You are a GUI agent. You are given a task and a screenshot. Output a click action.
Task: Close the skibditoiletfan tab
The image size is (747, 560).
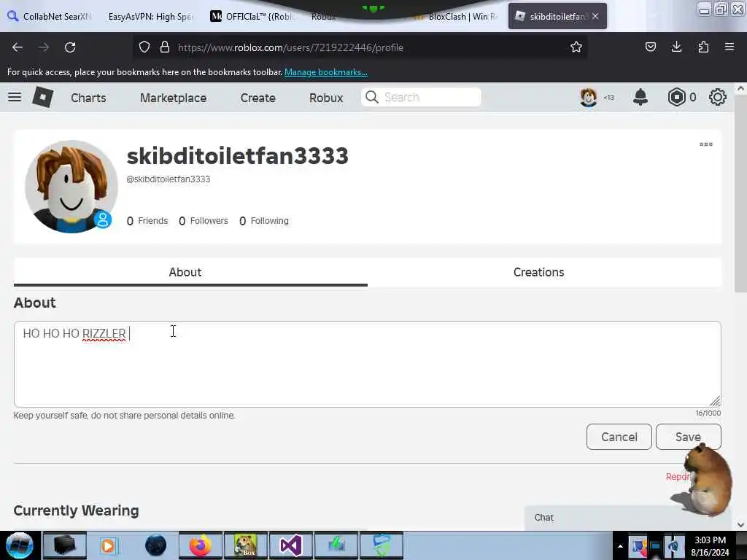[x=595, y=16]
